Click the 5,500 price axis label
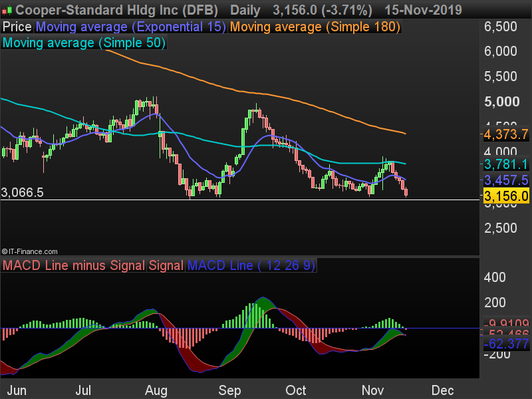This screenshot has width=532, height=399. [501, 76]
